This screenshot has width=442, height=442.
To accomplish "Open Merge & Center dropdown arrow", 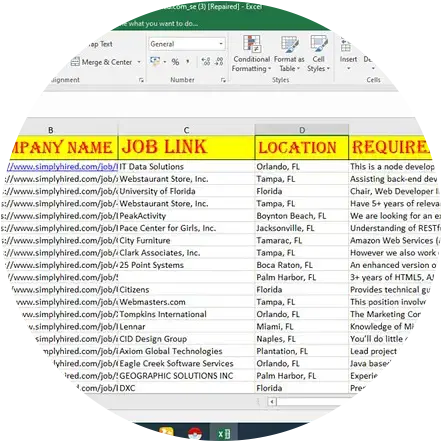I will (x=139, y=62).
